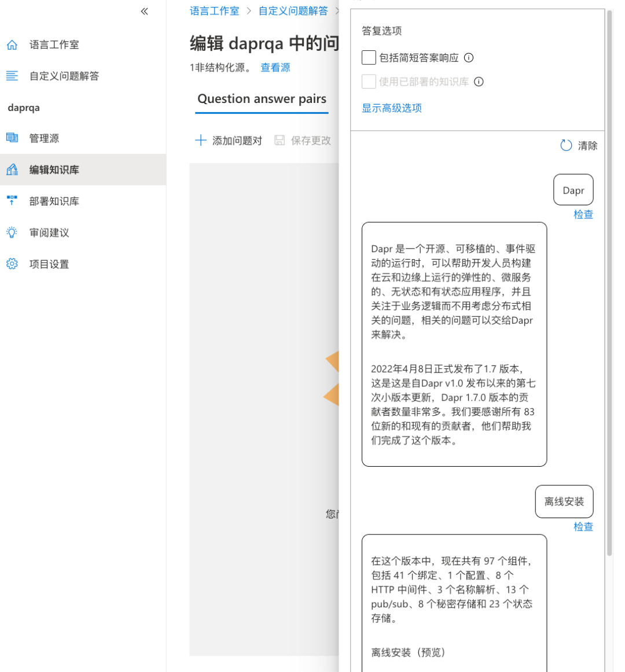Screen dimensions: 625x672
Task: Click the 编辑知识库 edit icon
Action: [x=12, y=169]
